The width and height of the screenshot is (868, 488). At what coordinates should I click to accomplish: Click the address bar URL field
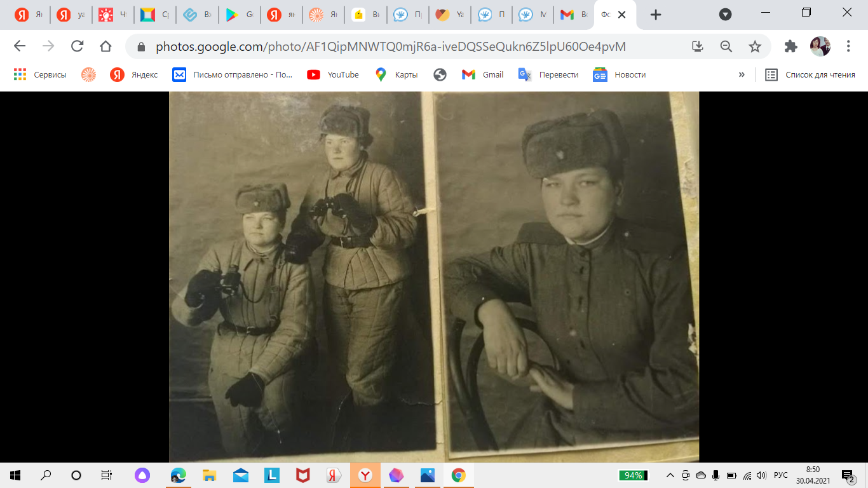coord(391,46)
